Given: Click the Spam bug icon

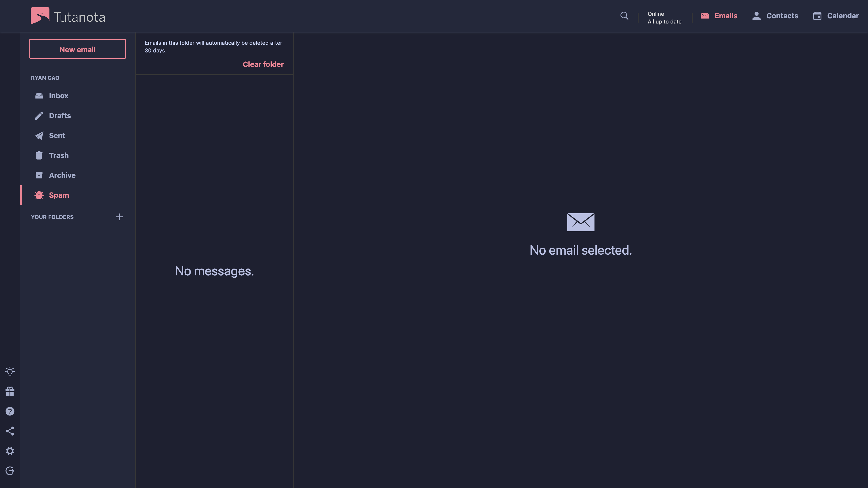Looking at the screenshot, I should 39,195.
